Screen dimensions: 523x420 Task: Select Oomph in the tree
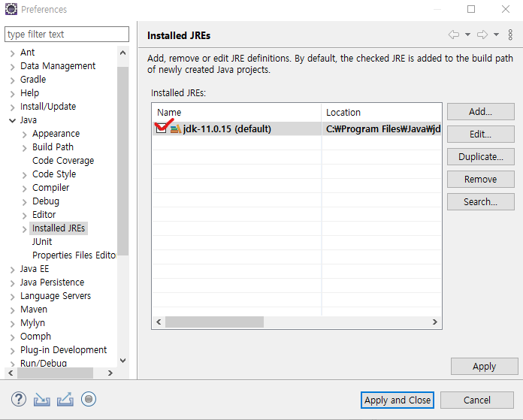35,337
